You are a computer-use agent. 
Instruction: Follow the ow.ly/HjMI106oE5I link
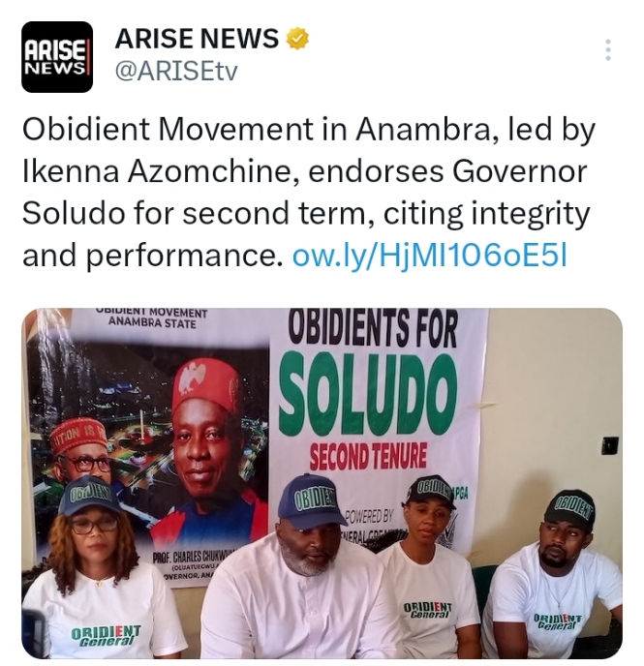click(430, 257)
